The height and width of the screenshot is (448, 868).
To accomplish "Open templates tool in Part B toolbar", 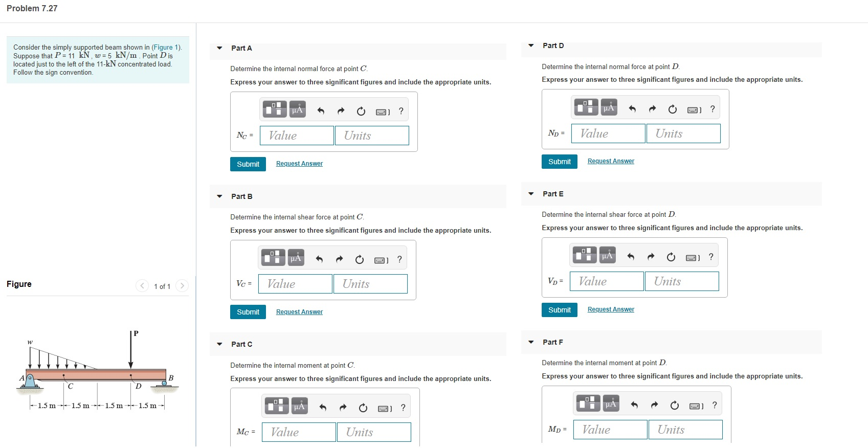I will click(x=273, y=257).
